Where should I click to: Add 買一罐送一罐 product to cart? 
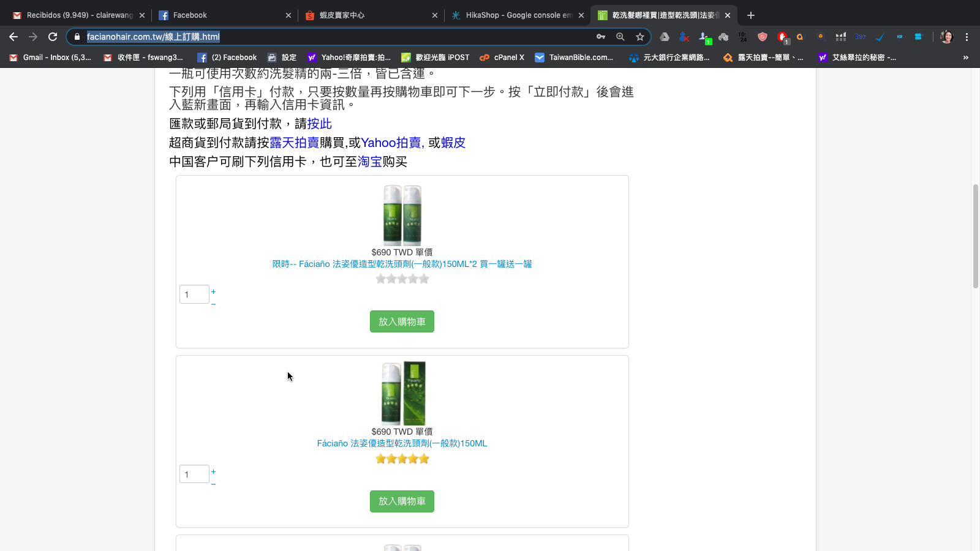pos(402,321)
